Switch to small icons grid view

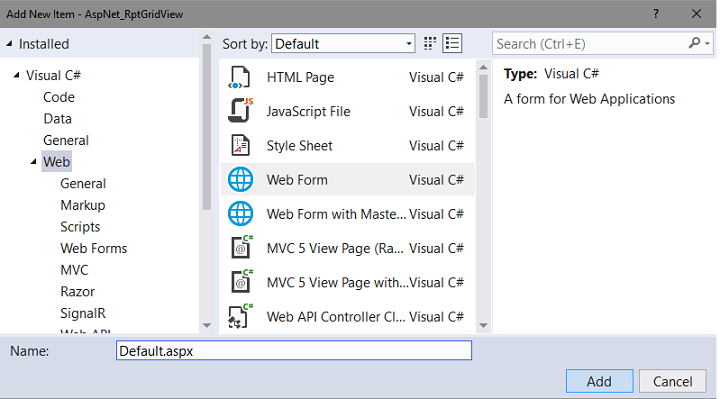(430, 44)
